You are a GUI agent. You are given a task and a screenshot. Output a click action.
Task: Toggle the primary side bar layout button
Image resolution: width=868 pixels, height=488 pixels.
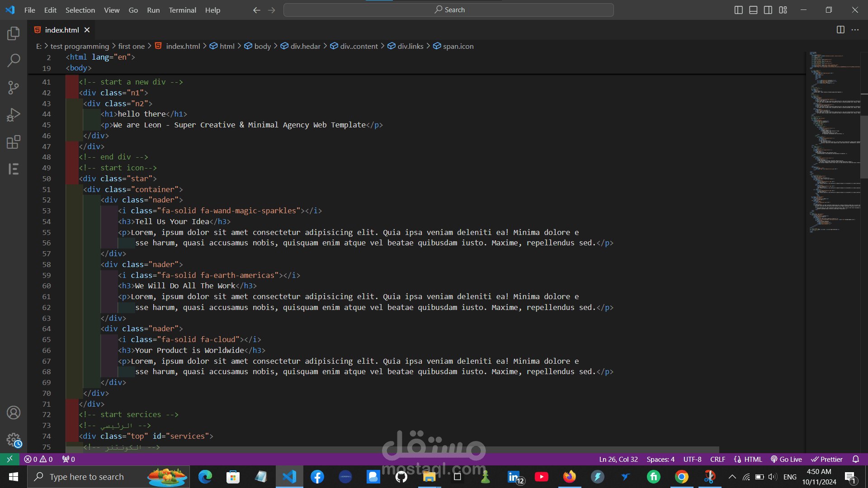[x=739, y=10]
